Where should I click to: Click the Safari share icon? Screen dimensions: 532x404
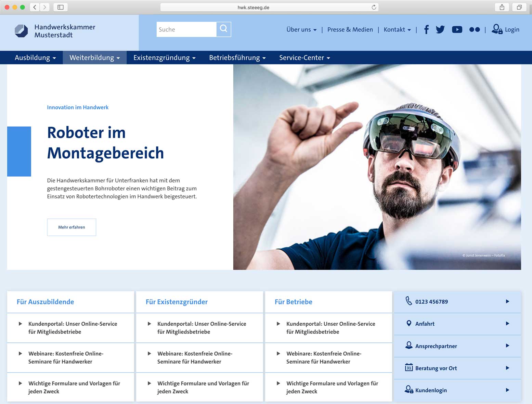(x=502, y=7)
